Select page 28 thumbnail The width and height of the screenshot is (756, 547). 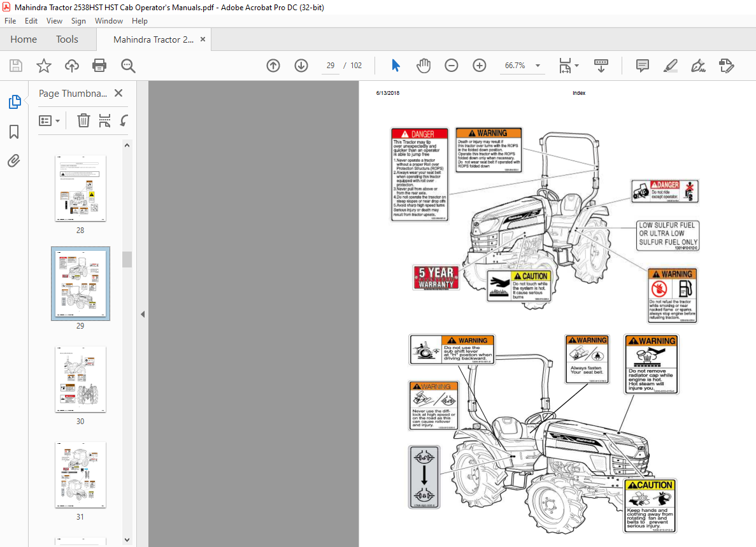[80, 188]
